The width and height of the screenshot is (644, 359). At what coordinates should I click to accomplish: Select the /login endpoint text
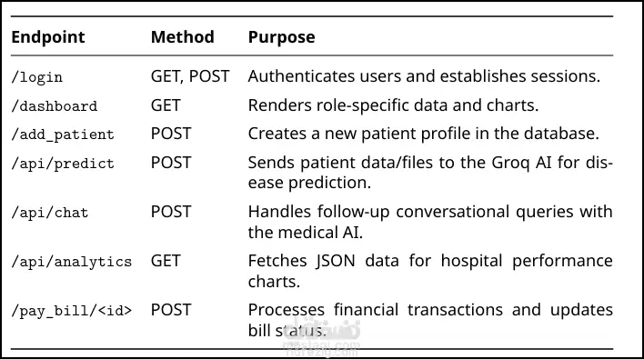(37, 77)
